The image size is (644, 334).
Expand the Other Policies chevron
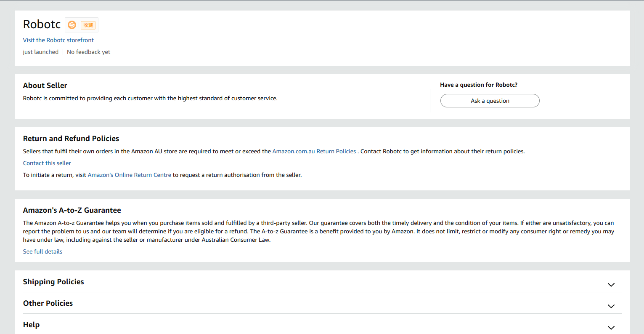(x=611, y=306)
